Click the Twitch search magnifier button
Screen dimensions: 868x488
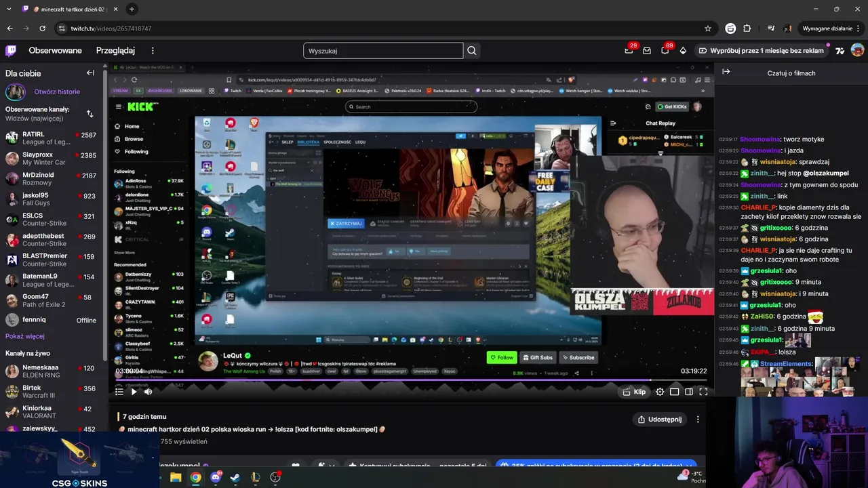tap(472, 51)
